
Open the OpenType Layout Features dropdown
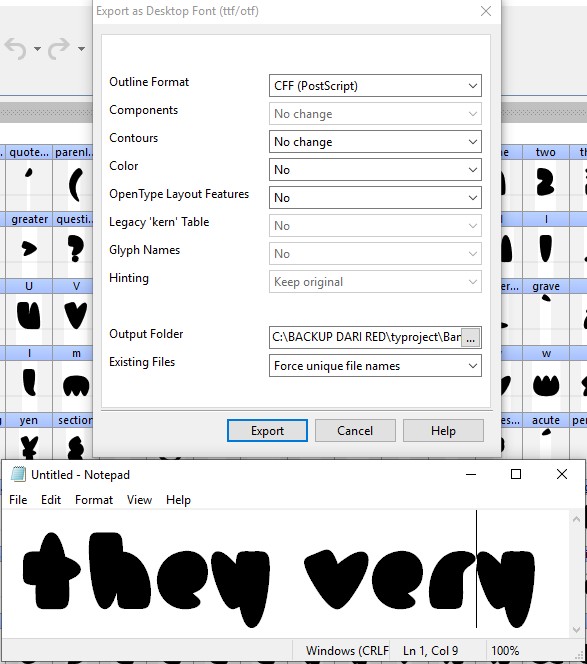tap(375, 198)
